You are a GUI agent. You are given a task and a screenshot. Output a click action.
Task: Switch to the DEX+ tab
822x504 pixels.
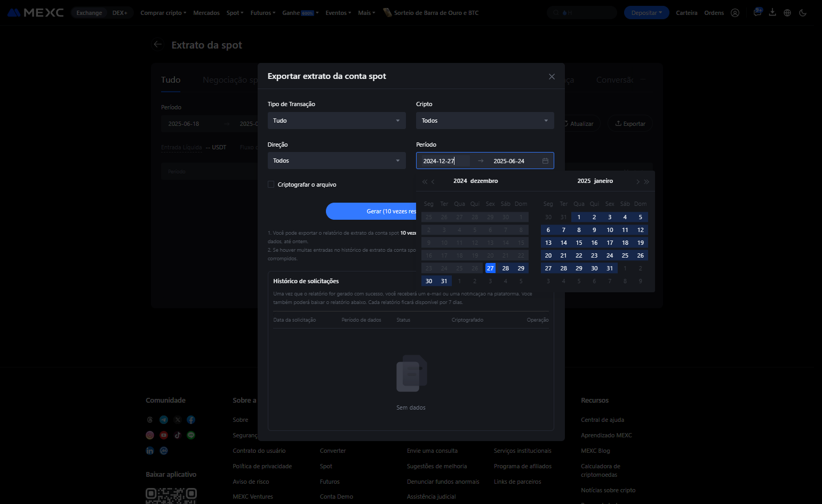[x=120, y=13]
